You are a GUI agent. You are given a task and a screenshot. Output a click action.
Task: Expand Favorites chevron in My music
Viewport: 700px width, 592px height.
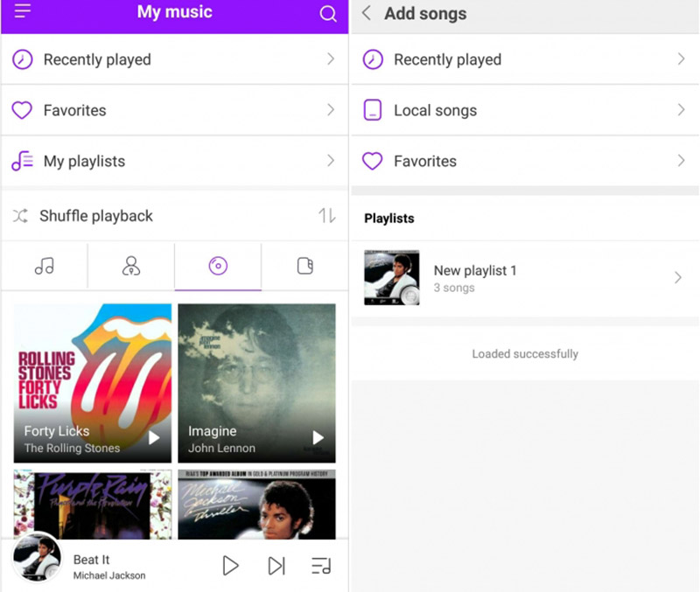point(331,110)
